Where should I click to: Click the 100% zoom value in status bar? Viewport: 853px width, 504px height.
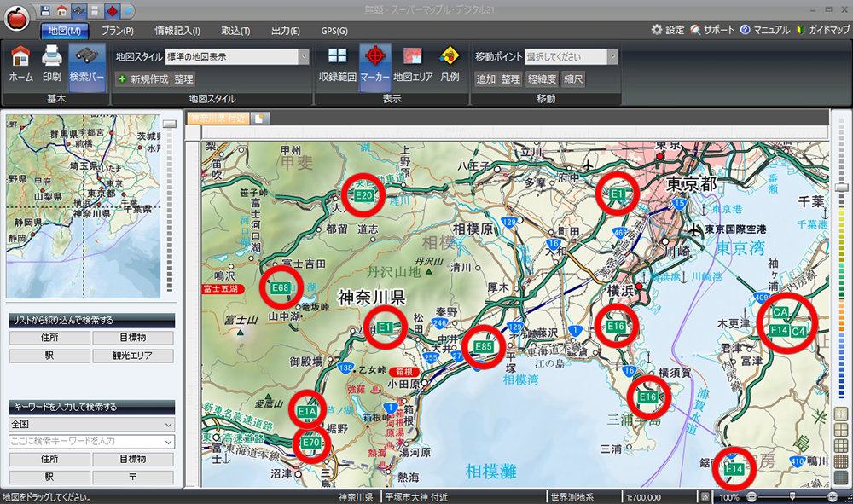click(729, 497)
